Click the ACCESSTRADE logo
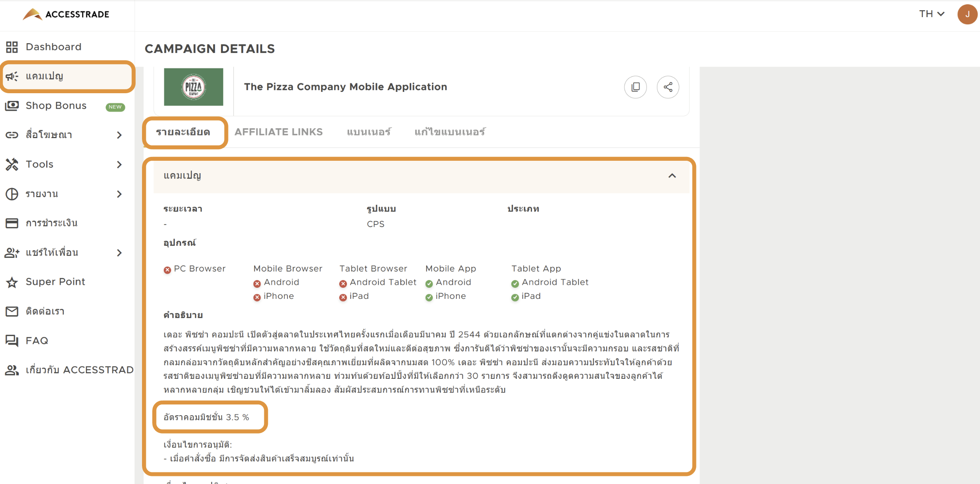Image resolution: width=980 pixels, height=484 pixels. [66, 15]
